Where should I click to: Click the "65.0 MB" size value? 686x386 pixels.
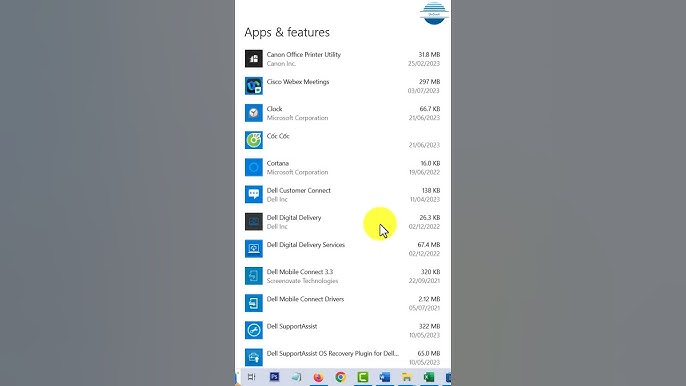pos(429,353)
